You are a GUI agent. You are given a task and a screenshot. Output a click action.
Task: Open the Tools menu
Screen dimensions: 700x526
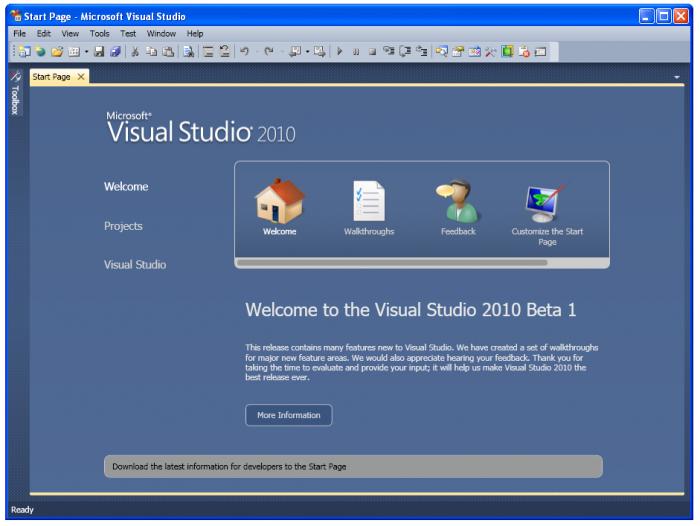pos(99,33)
